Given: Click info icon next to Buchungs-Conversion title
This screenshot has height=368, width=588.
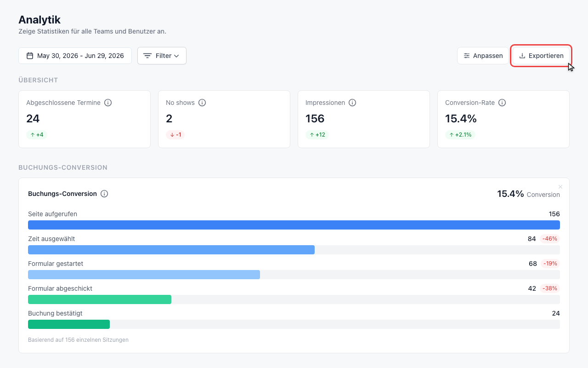Looking at the screenshot, I should (x=104, y=194).
